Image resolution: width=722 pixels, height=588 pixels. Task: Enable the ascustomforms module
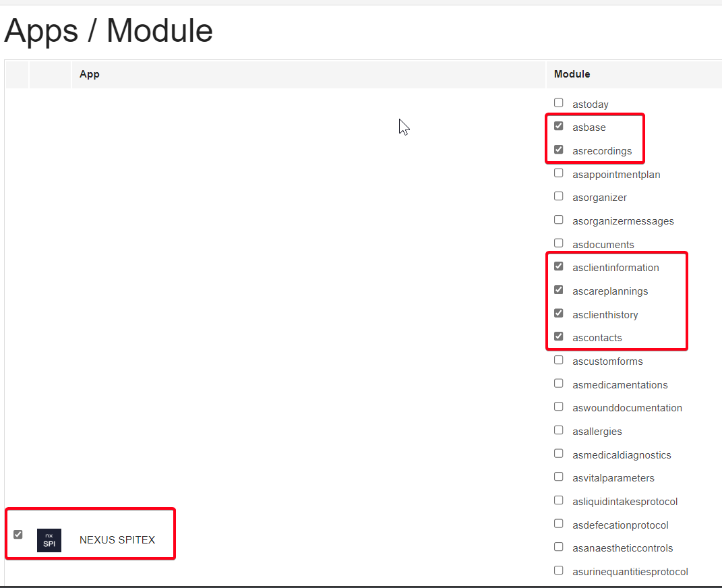tap(558, 360)
